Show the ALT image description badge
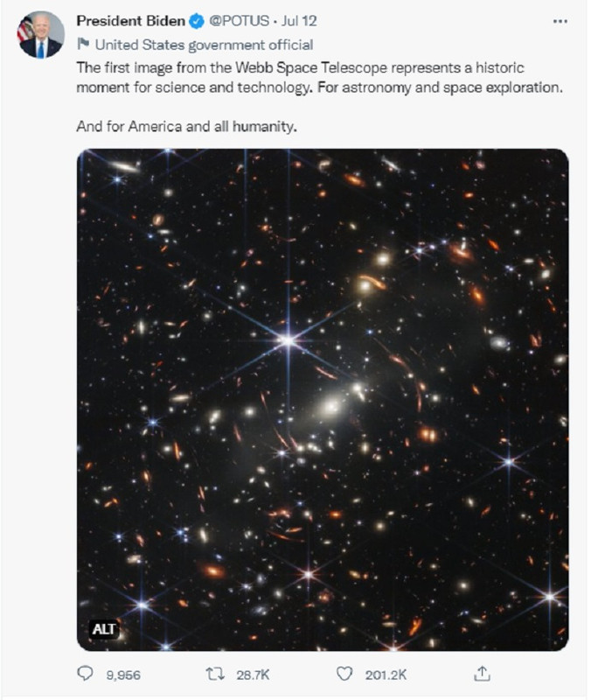This screenshot has width=598, height=700. 104,629
